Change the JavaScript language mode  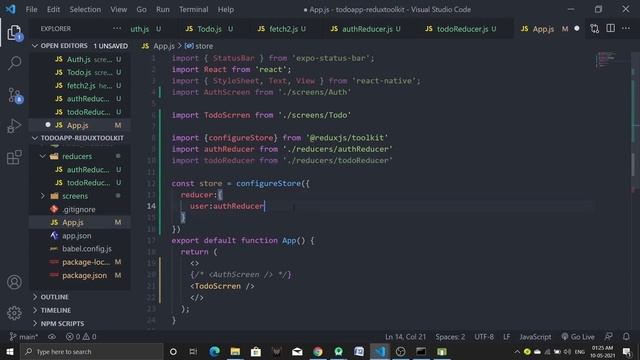(535, 337)
